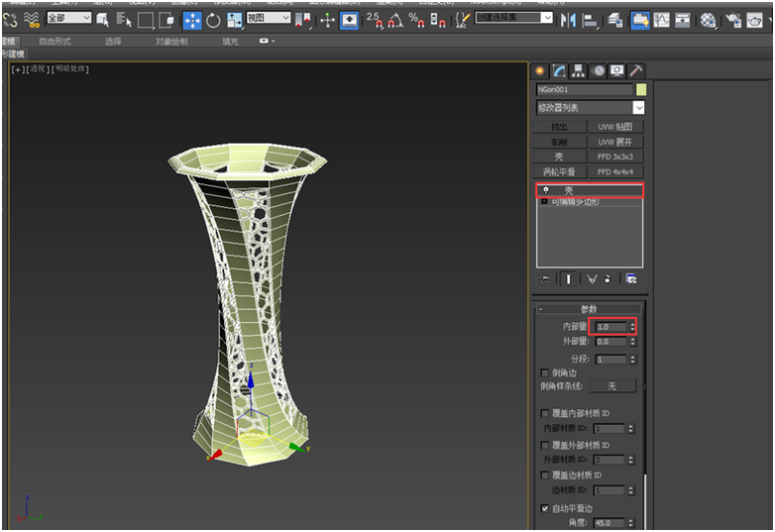Activate the Select and Scale tool
The image size is (775, 532).
coord(234,20)
